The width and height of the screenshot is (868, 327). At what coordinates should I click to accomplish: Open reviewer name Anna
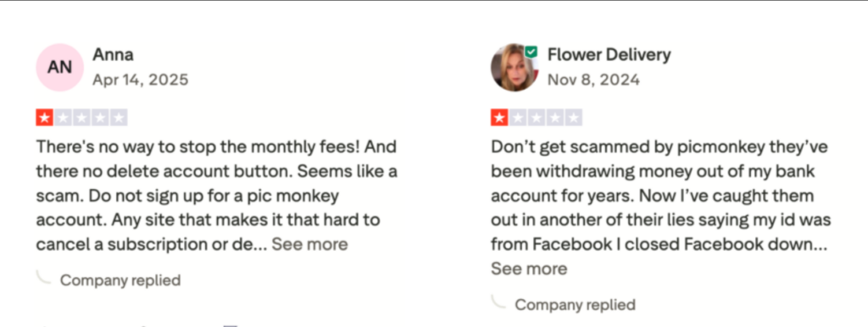point(113,55)
